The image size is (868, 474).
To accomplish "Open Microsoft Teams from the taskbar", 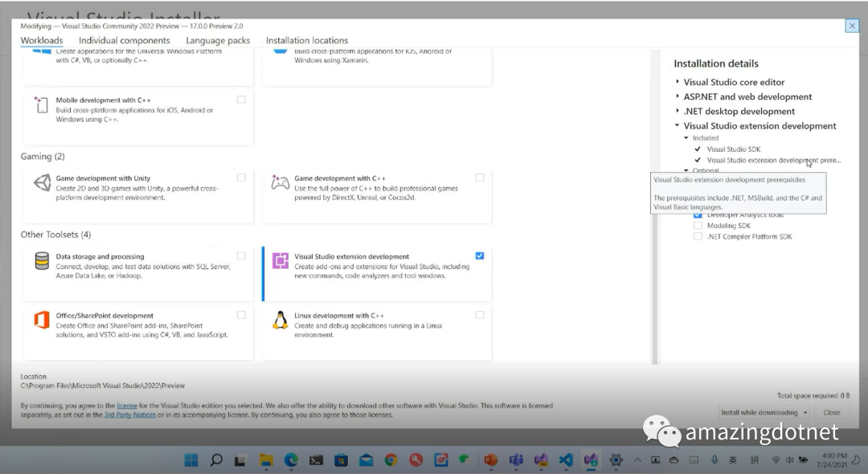I will tap(516, 460).
